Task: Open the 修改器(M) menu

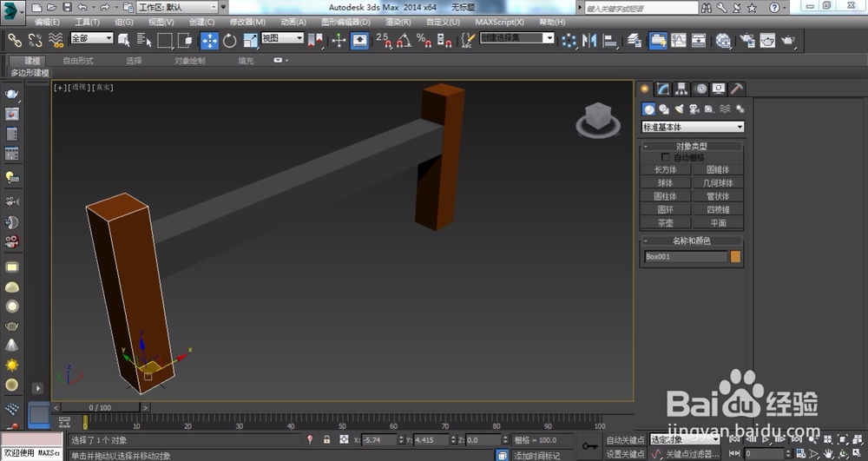Action: pyautogui.click(x=247, y=22)
